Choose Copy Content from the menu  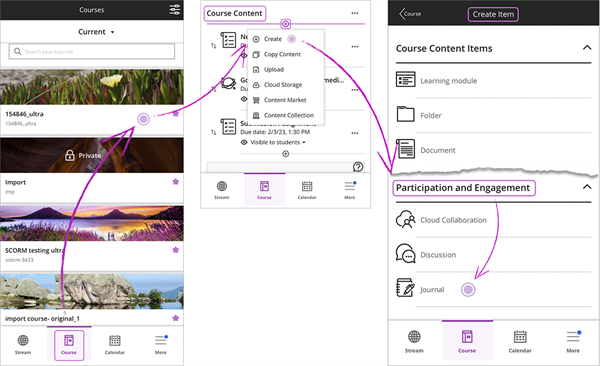(277, 54)
